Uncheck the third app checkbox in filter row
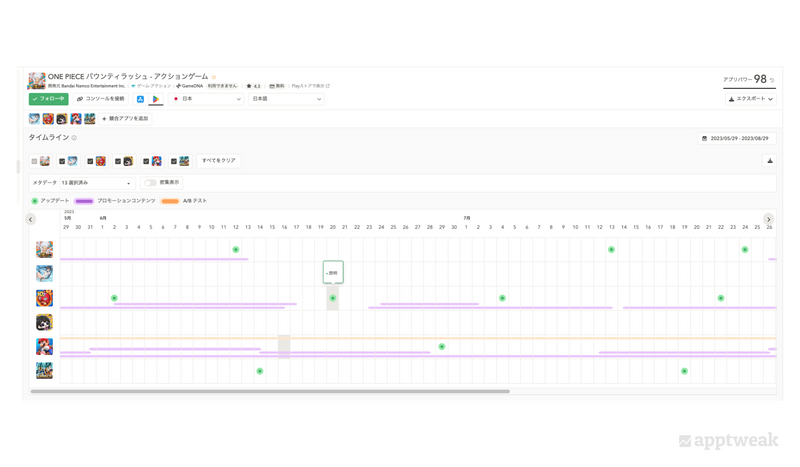The width and height of the screenshot is (800, 467). [x=90, y=161]
